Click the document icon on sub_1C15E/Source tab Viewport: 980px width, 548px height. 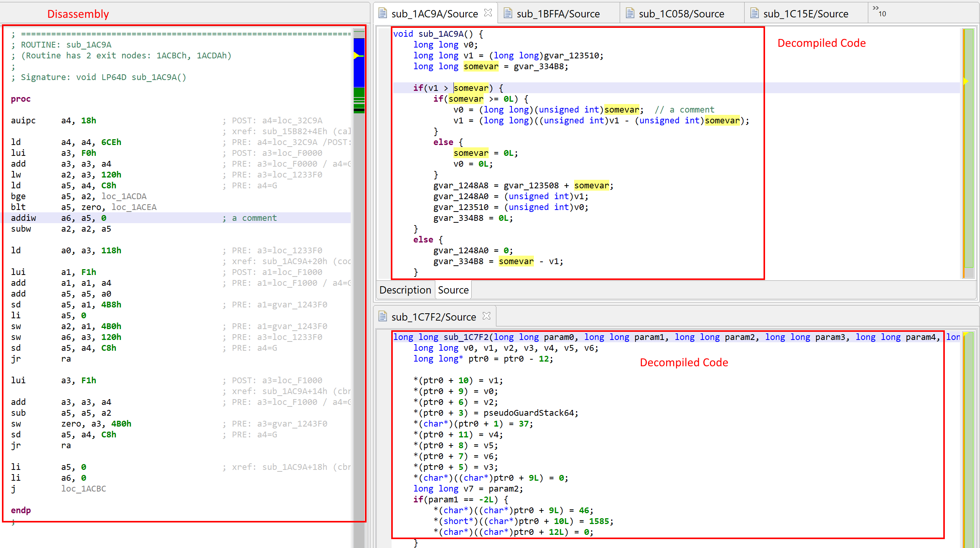click(754, 13)
